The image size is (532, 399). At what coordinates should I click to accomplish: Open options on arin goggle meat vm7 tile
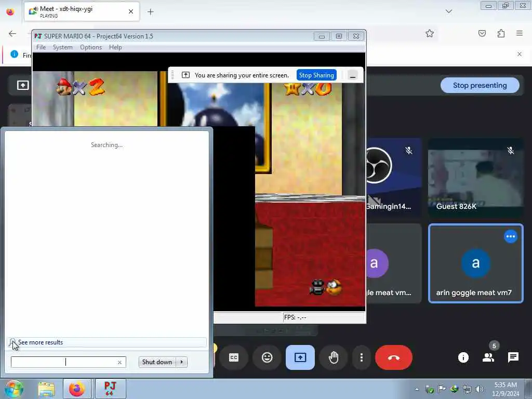click(510, 236)
